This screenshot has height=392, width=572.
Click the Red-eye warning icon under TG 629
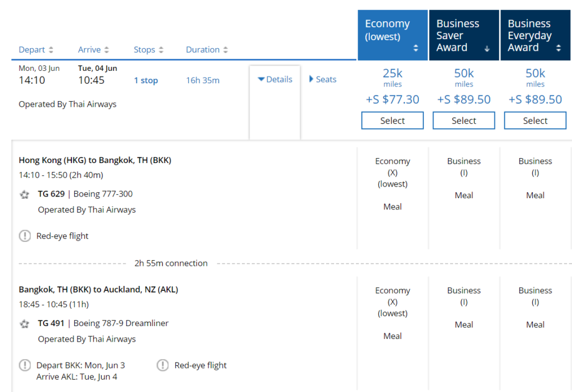pos(25,236)
